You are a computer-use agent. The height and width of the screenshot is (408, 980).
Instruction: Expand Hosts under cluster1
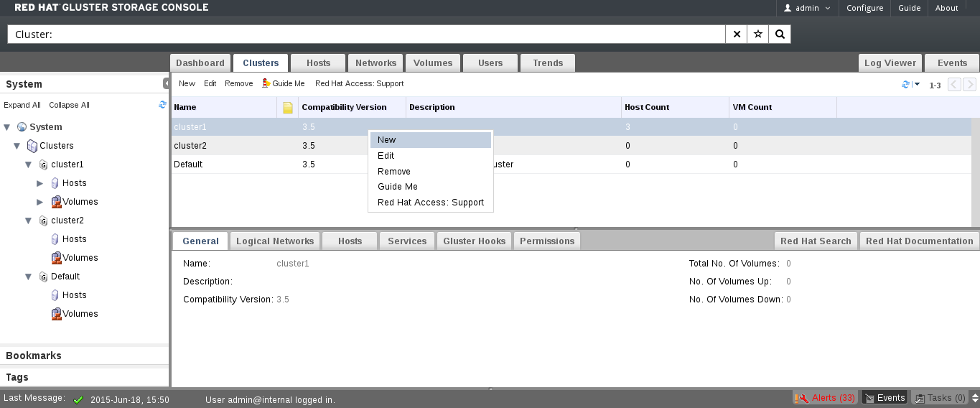point(40,183)
